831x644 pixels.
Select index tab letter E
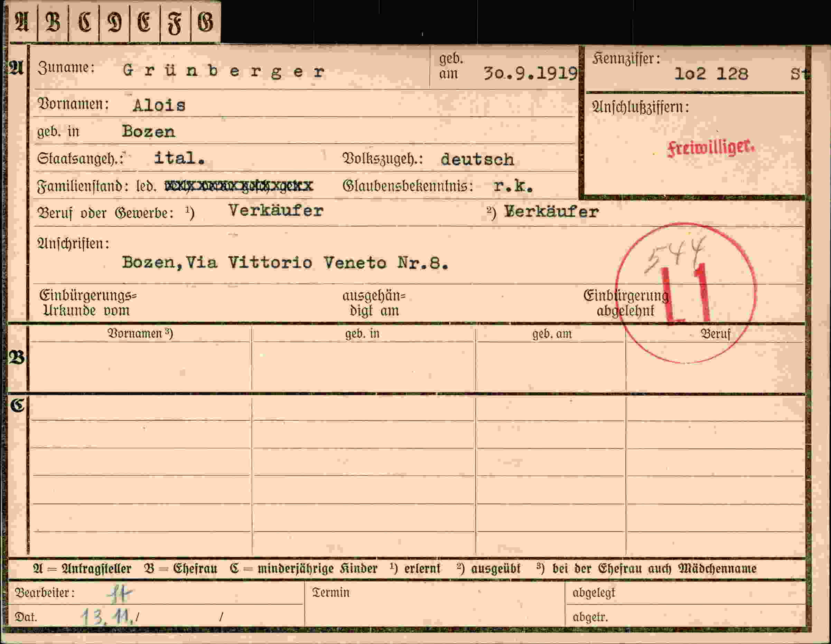pyautogui.click(x=144, y=22)
